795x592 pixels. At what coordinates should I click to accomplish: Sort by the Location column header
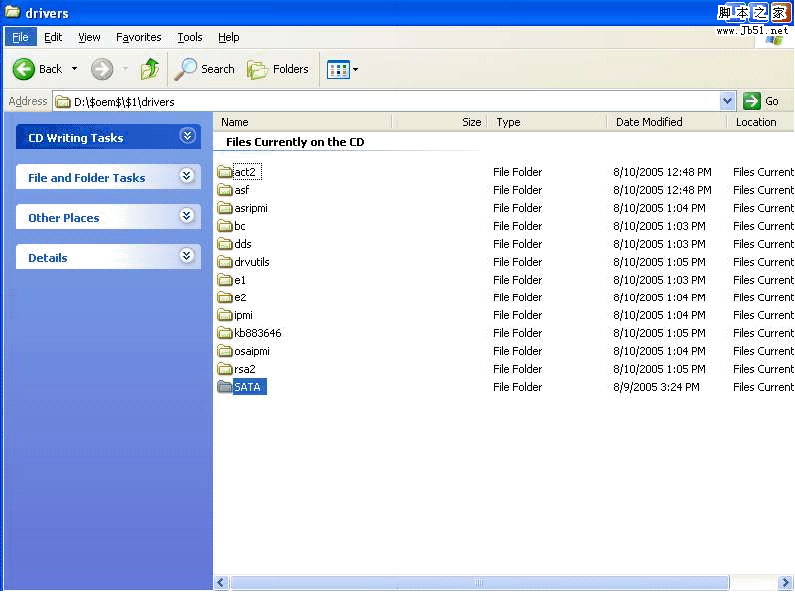761,122
